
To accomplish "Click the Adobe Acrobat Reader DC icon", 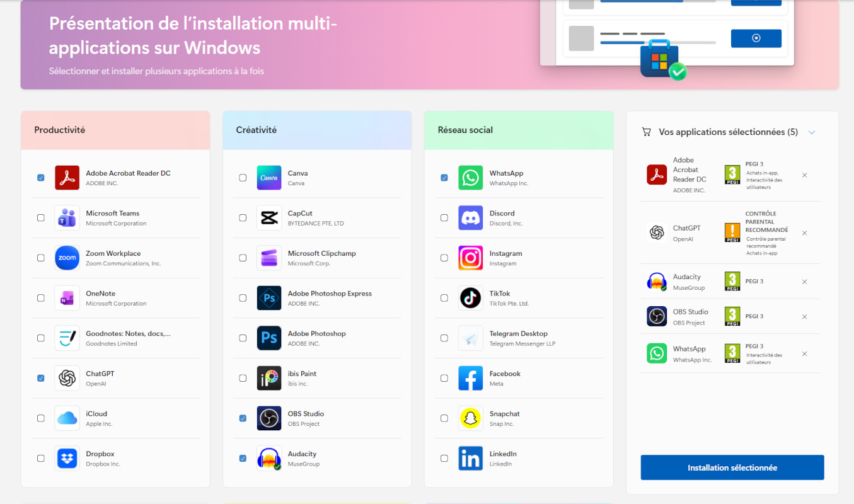I will coord(67,177).
